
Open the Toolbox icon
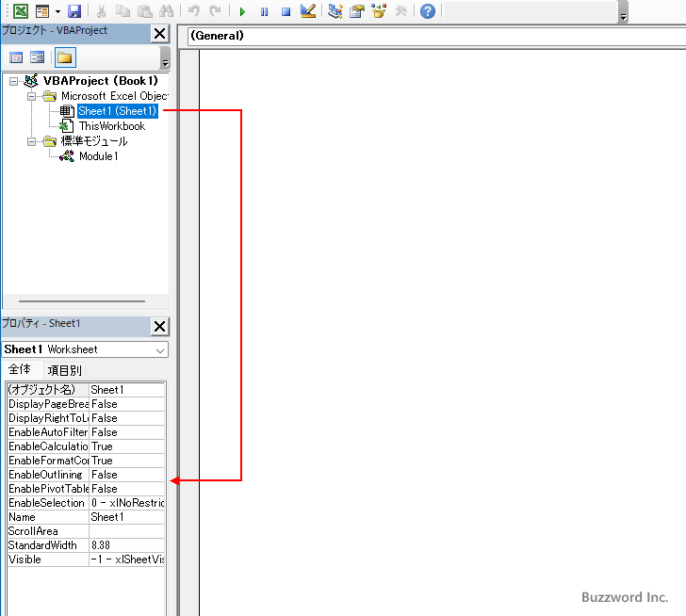pyautogui.click(x=400, y=11)
